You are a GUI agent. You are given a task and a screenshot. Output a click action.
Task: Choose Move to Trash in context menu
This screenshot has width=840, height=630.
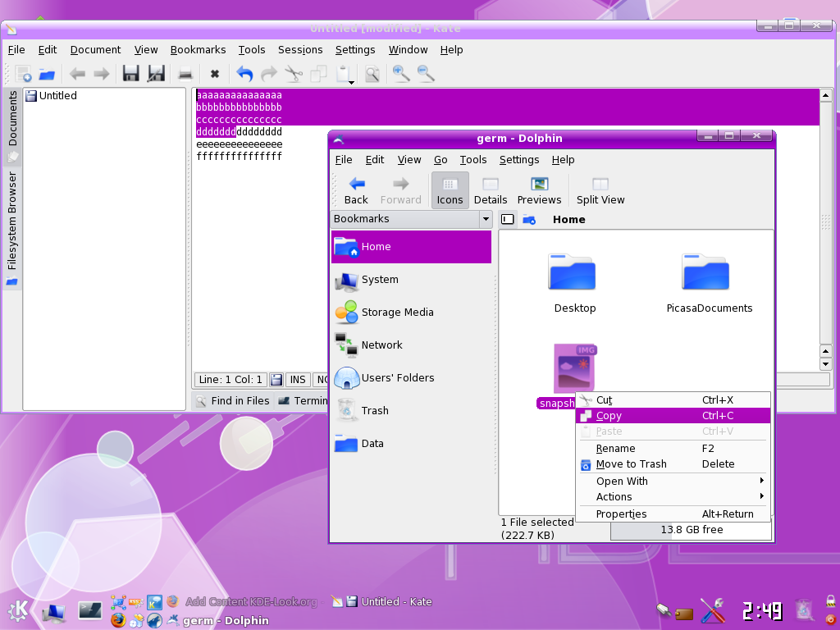(673, 464)
